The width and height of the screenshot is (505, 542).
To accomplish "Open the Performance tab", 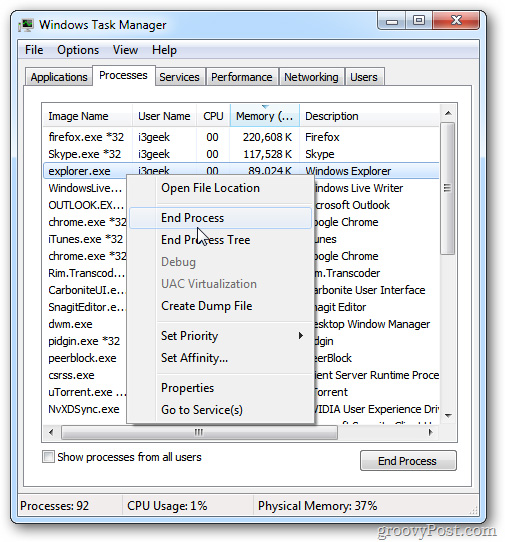I will pos(242,77).
